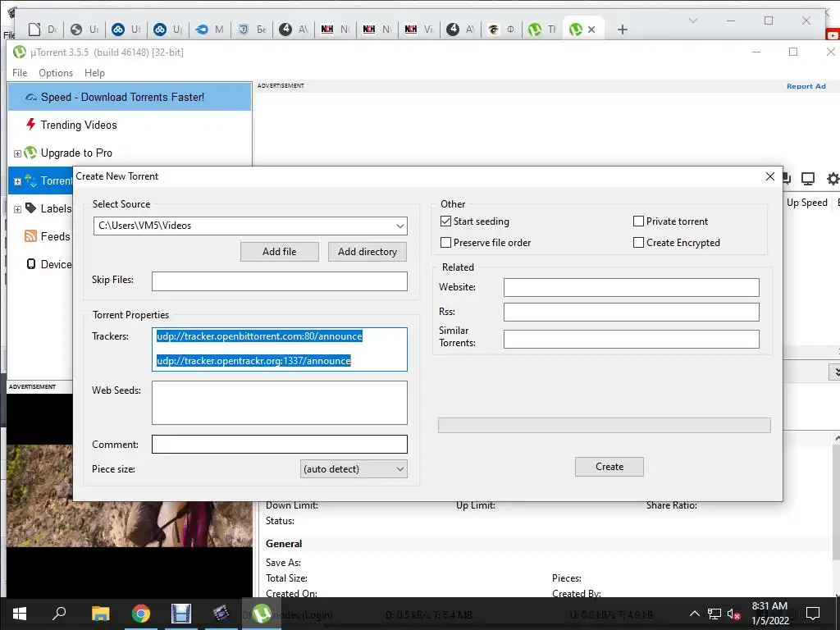Click the Labels tag icon
Viewport: 840px width, 630px height.
tap(30, 208)
